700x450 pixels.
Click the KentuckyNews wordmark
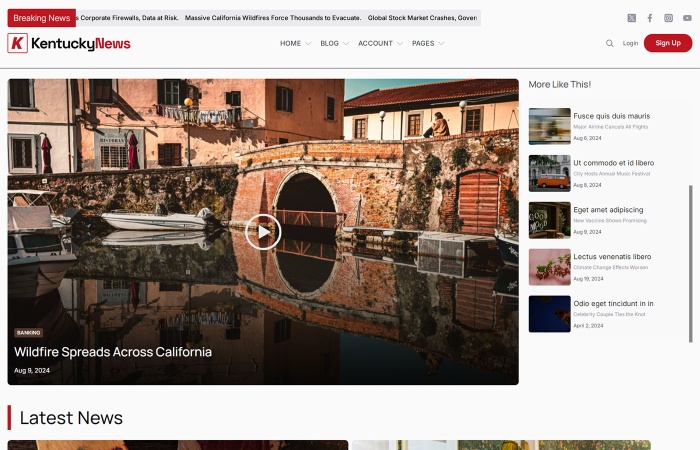81,43
